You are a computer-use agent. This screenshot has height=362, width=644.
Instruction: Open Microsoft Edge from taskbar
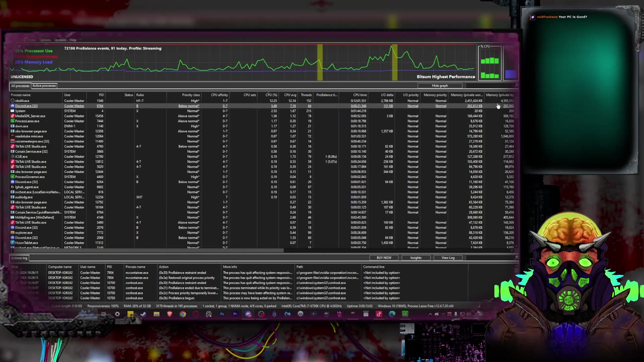click(392, 314)
